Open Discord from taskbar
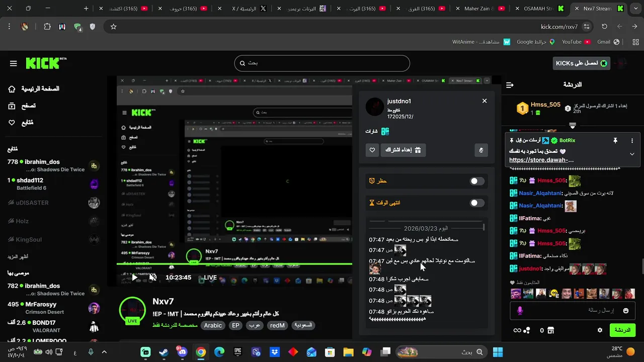The height and width of the screenshot is (362, 644). (x=182, y=352)
